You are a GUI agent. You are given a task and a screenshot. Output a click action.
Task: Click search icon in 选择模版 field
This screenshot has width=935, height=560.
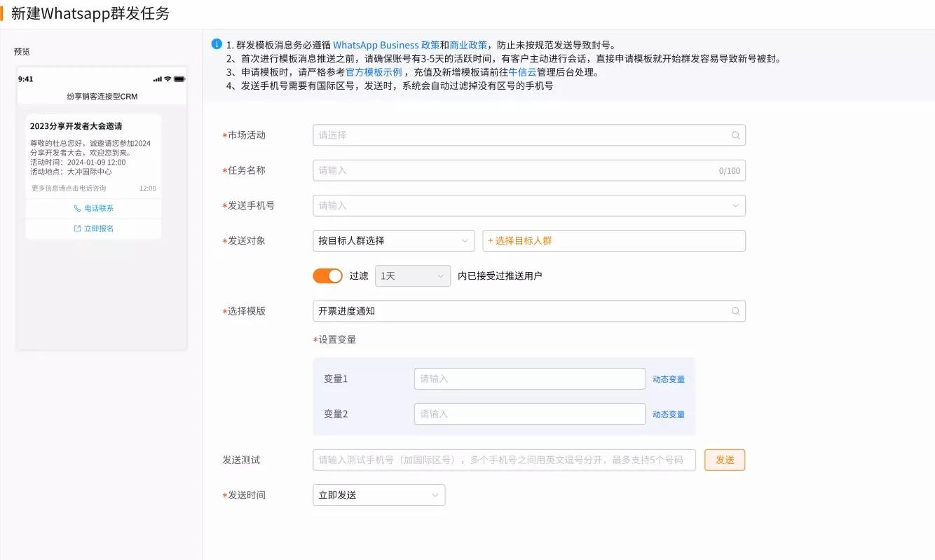pos(735,310)
